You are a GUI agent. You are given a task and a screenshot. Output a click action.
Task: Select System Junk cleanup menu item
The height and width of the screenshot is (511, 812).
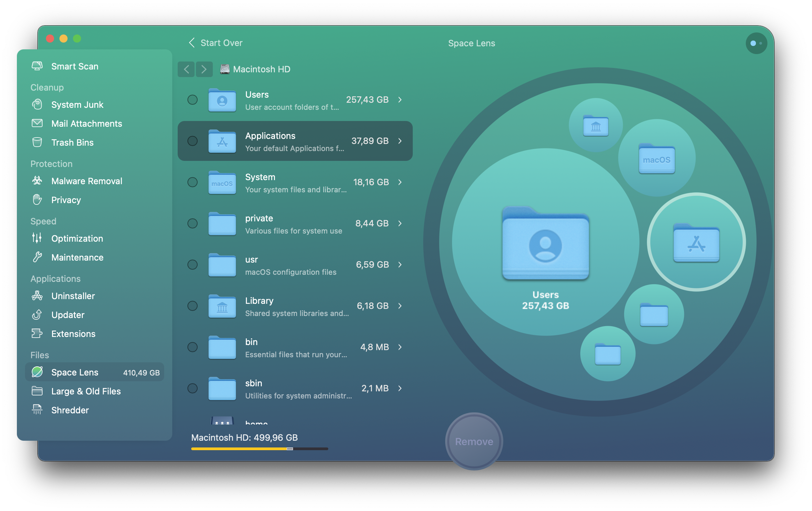pyautogui.click(x=77, y=104)
